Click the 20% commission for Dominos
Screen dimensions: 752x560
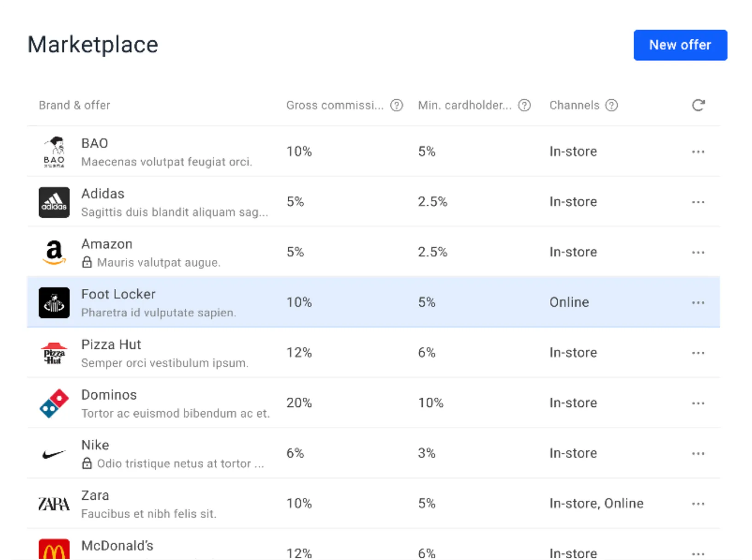point(299,403)
